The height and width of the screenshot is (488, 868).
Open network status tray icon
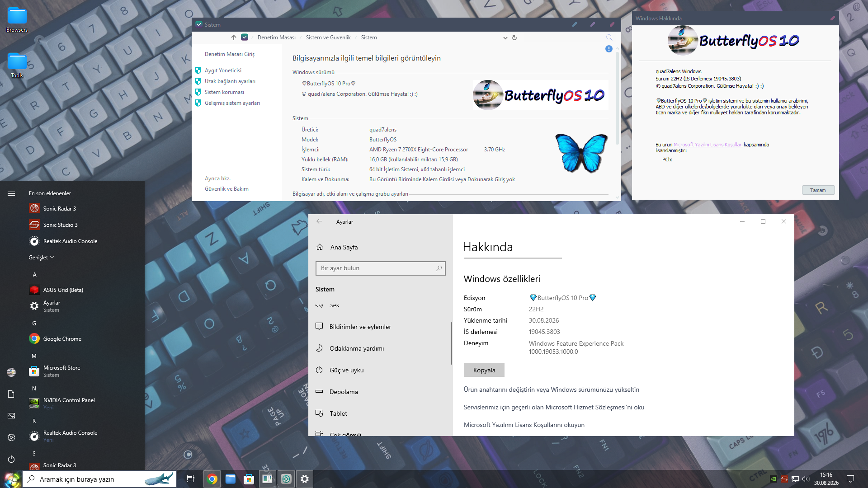tap(795, 479)
